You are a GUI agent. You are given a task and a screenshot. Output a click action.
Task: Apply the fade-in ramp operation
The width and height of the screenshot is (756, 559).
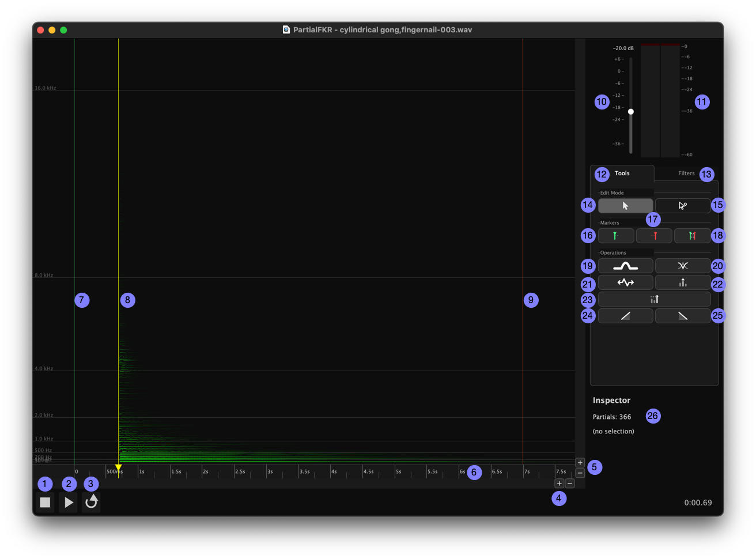tap(625, 316)
